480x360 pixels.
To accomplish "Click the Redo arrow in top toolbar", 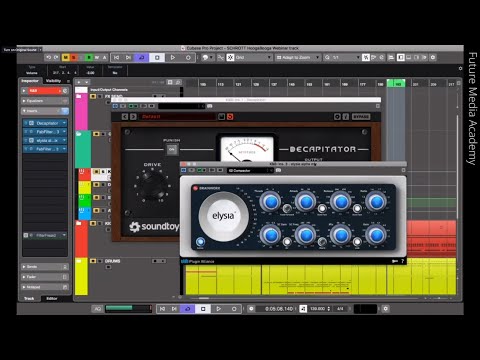I will (56, 58).
